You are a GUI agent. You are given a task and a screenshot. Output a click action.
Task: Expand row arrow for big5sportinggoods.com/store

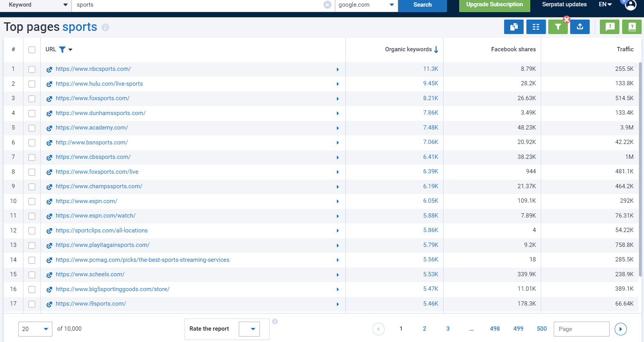point(338,290)
